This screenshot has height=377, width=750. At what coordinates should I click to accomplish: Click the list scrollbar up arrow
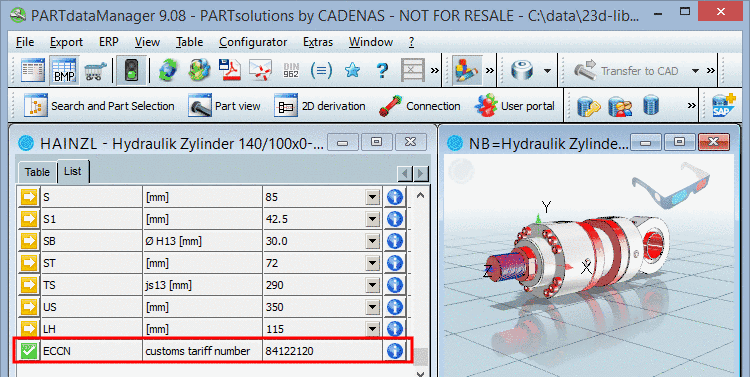click(x=420, y=195)
